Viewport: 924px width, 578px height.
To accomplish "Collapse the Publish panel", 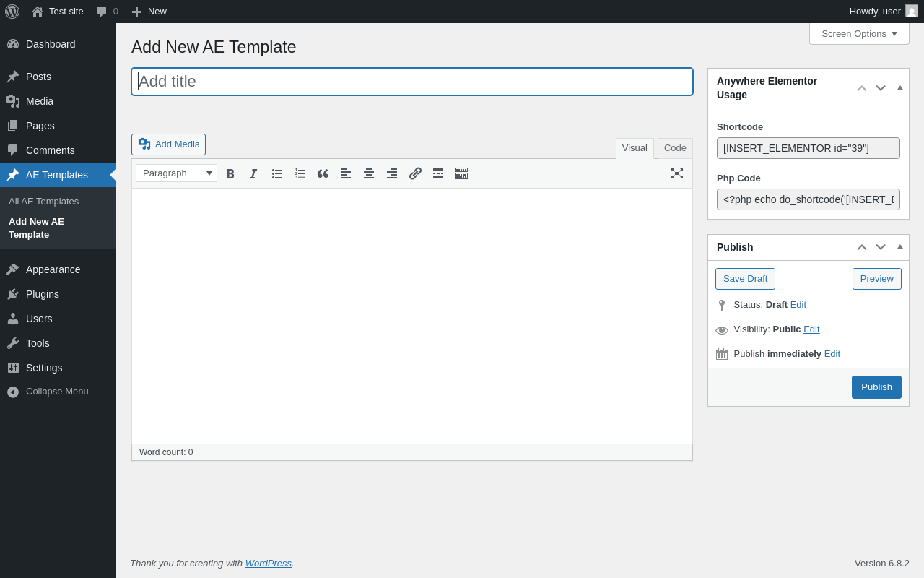I will [900, 247].
